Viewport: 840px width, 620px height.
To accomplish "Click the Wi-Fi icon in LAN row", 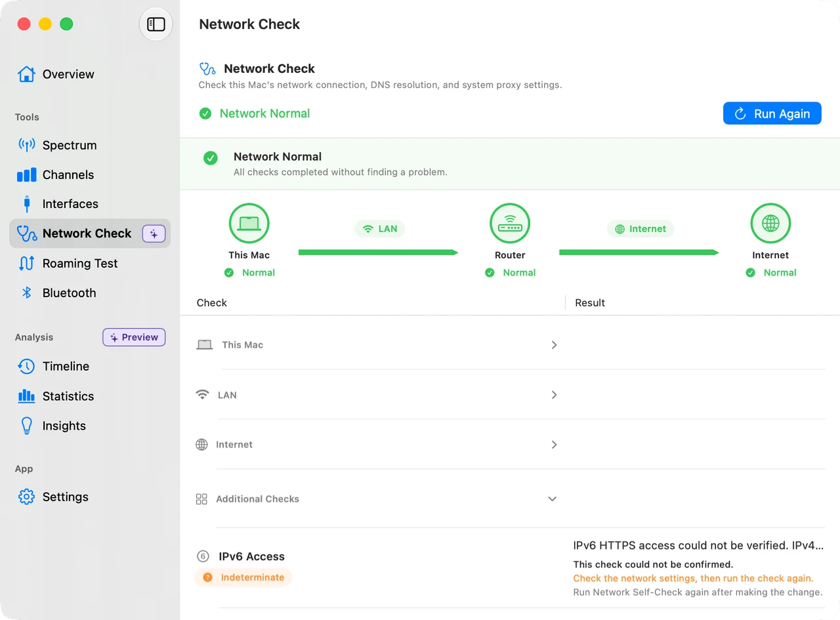I will [203, 395].
